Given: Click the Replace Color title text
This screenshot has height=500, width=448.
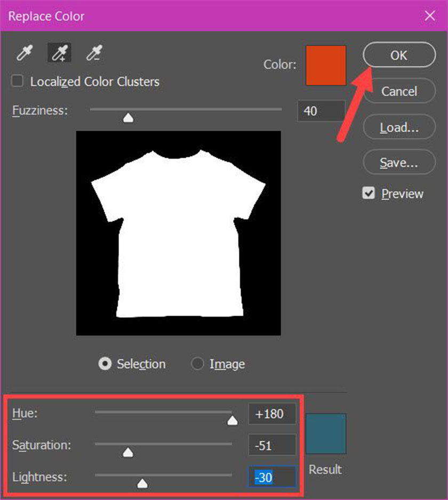Looking at the screenshot, I should click(x=46, y=17).
